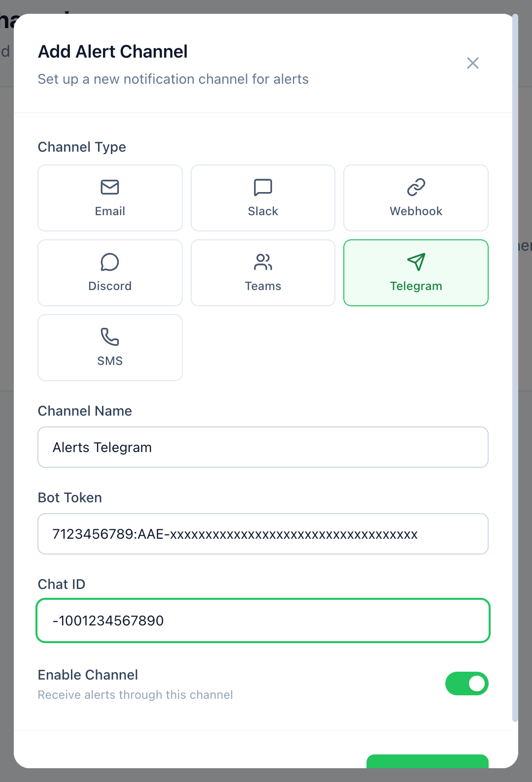The image size is (532, 782).
Task: Select the SMS channel type
Action: 110,348
